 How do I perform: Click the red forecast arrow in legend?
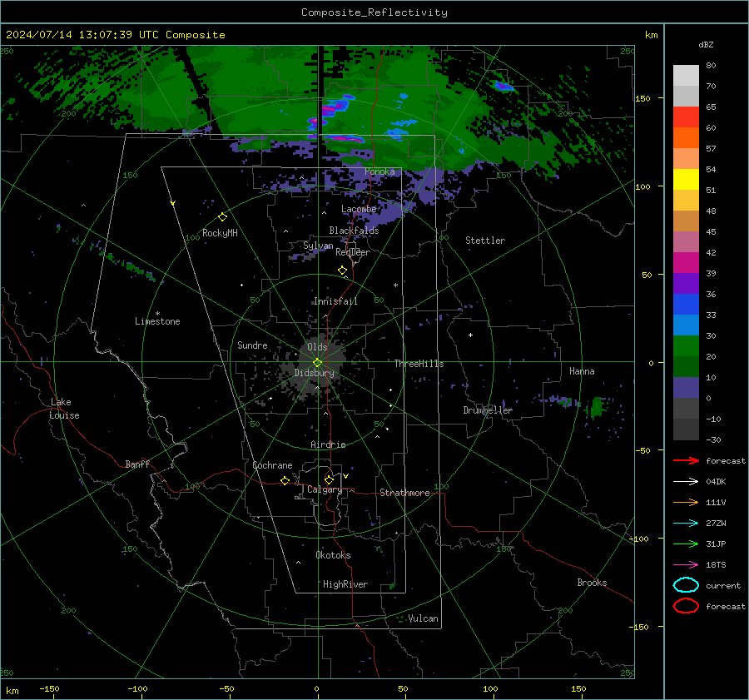coord(686,460)
